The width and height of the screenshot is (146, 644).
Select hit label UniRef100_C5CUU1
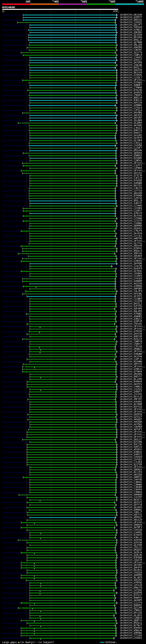[x=131, y=324]
